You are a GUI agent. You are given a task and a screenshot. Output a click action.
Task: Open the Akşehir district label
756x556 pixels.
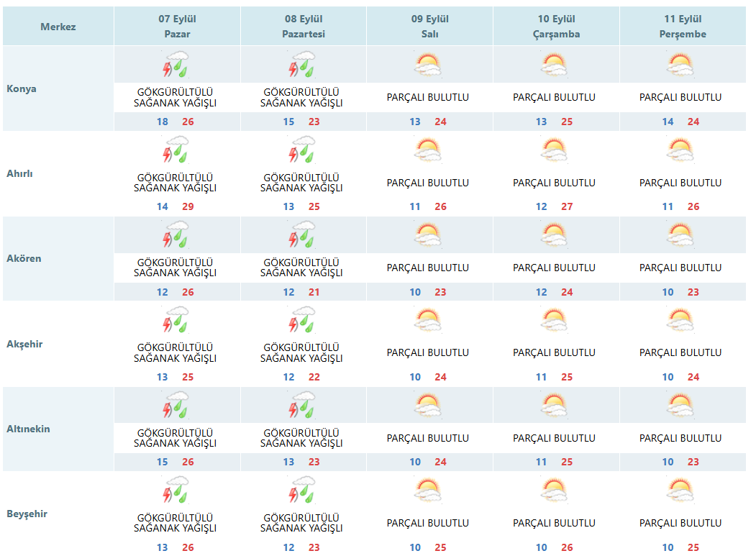(x=24, y=344)
